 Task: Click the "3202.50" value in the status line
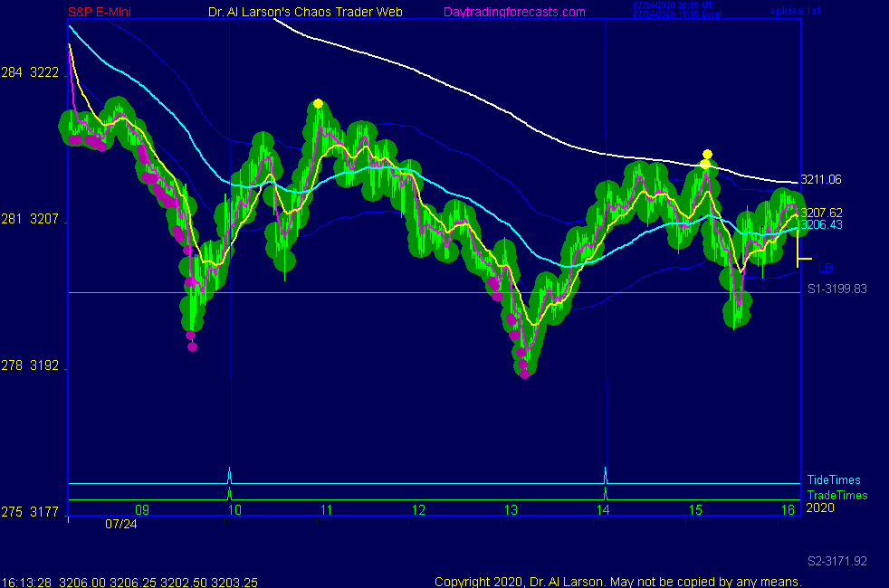(x=184, y=583)
